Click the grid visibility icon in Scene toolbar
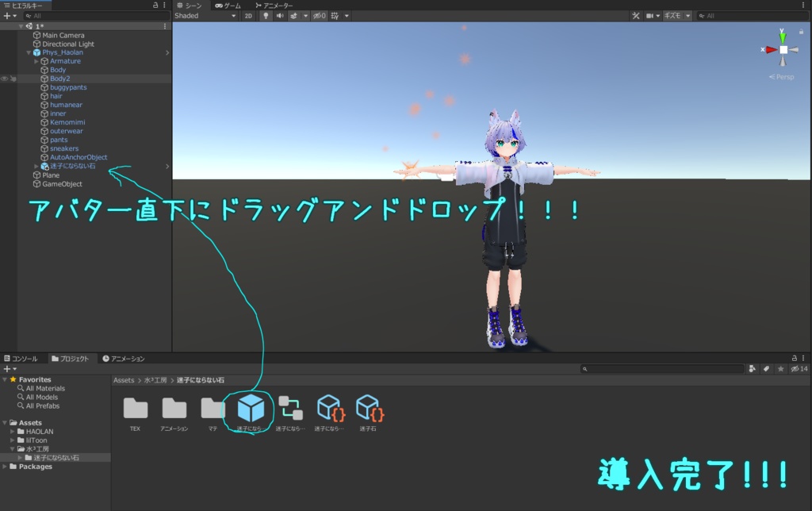 (333, 15)
